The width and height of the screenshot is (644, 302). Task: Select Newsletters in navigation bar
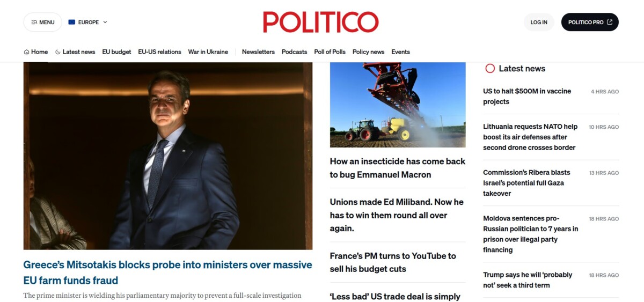(x=258, y=52)
